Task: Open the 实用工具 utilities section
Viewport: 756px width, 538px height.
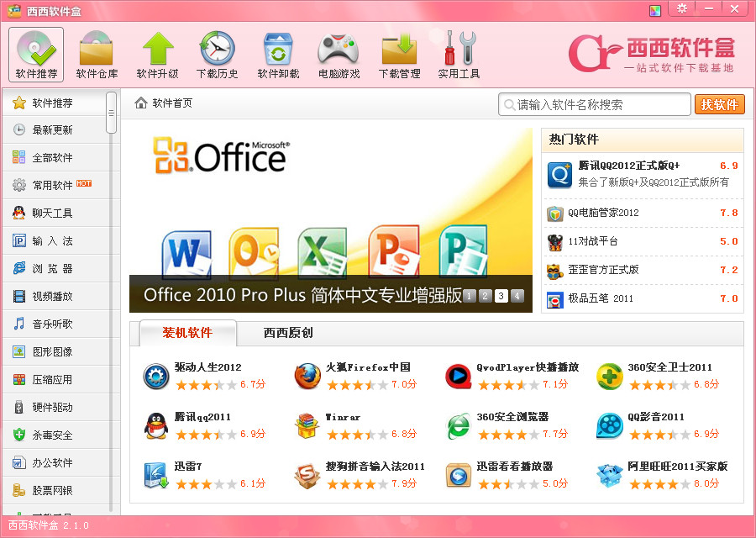Action: [459, 53]
